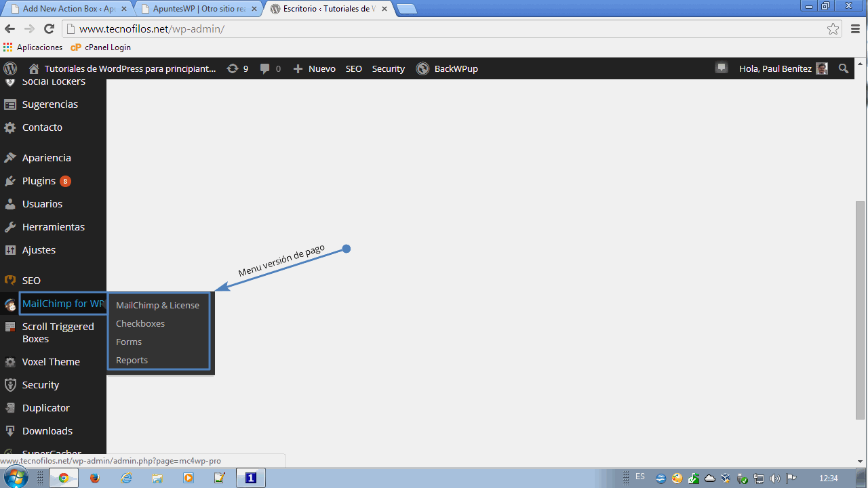
Task: Click the Contacto gear icon in sidebar
Action: click(x=10, y=127)
